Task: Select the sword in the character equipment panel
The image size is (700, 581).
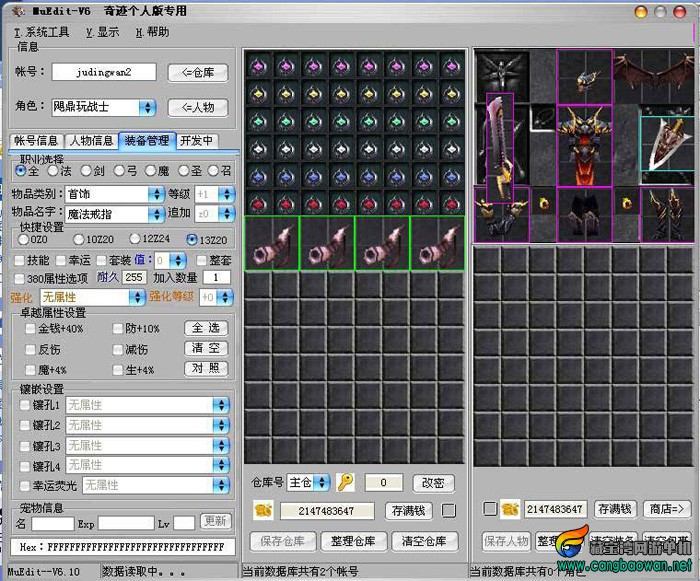Action: tap(500, 147)
